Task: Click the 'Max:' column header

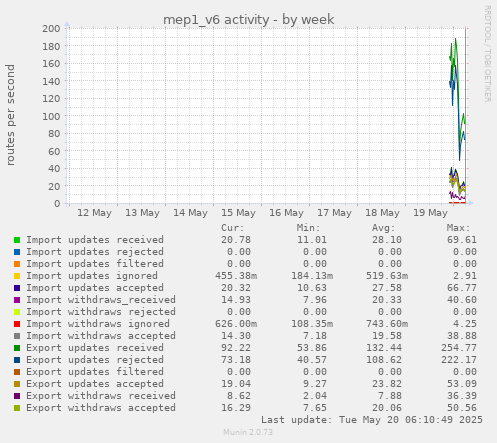Action: pos(458,228)
